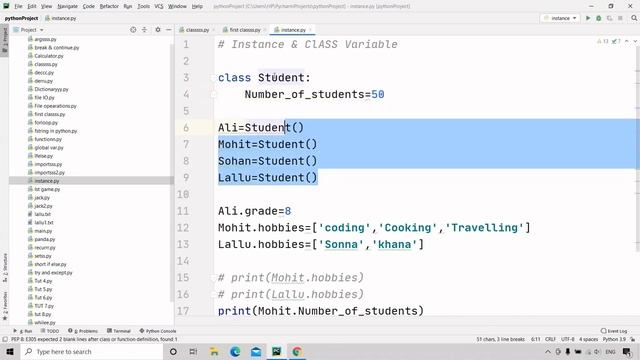
Task: Open the Python Console tool window
Action: pos(158,331)
